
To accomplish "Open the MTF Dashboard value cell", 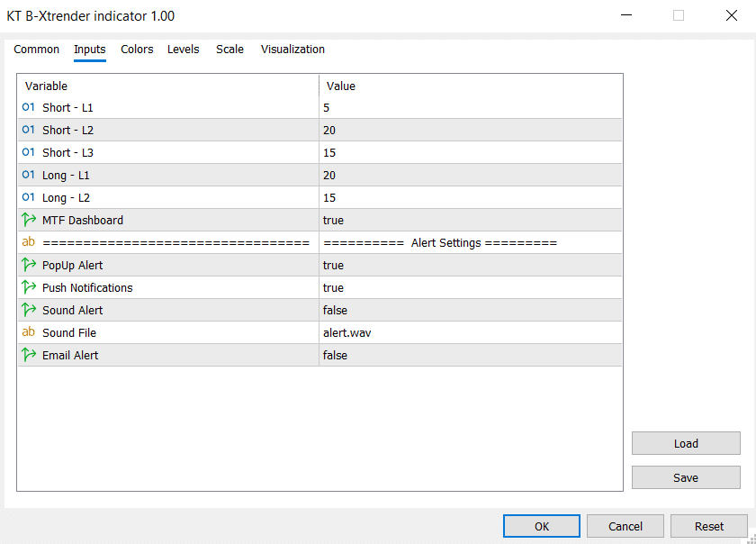I will [470, 221].
